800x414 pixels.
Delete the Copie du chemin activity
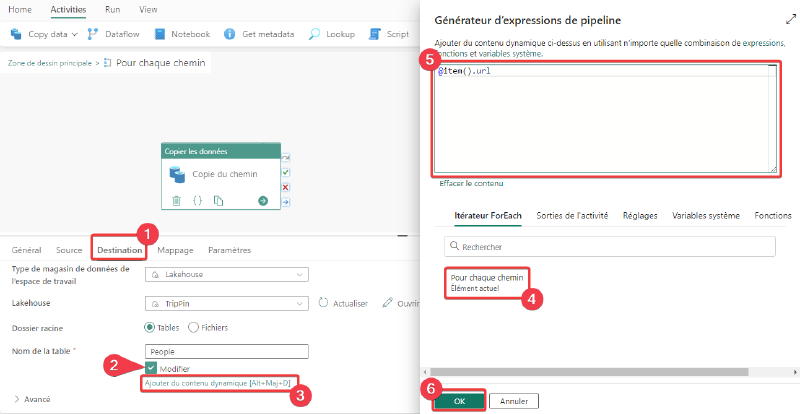coord(177,201)
